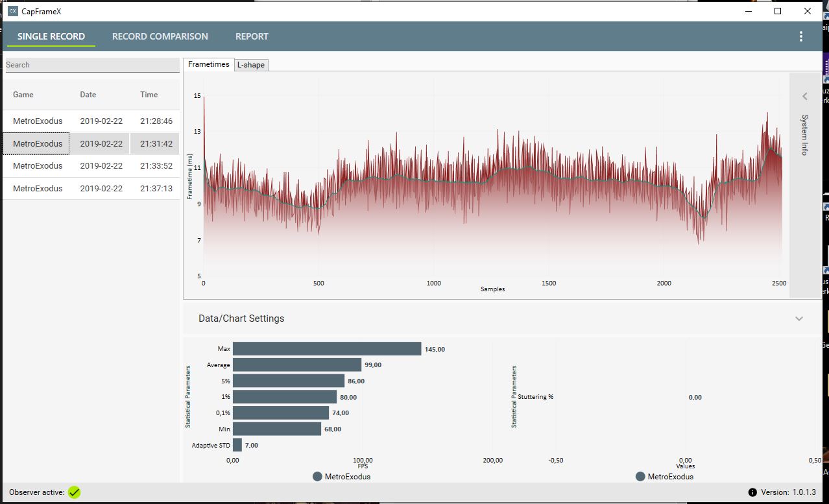Select the MetroExodus record at 21:33:52
Screen dimensions: 829x504
click(x=91, y=166)
